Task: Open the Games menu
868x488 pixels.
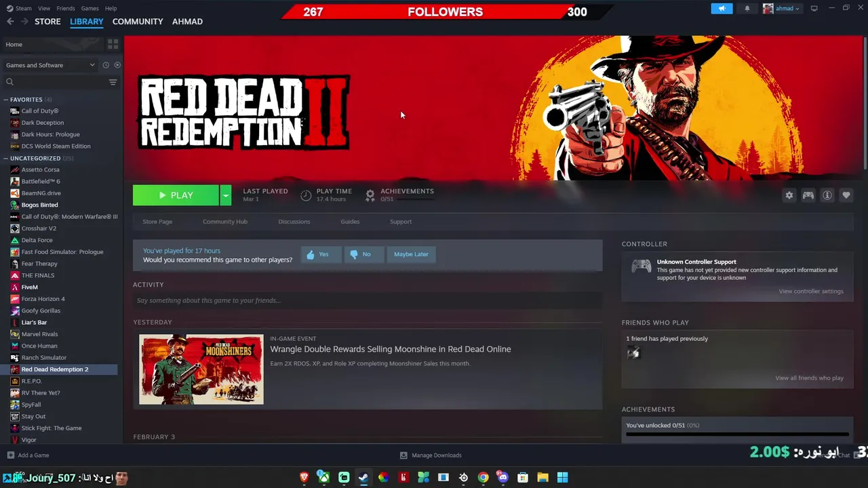Action: click(x=90, y=8)
